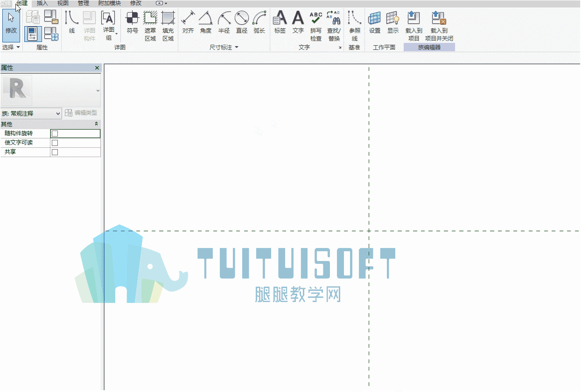Viewport: 581px width, 392px height.
Task: Click the 线 (Line) tool
Action: click(x=72, y=23)
